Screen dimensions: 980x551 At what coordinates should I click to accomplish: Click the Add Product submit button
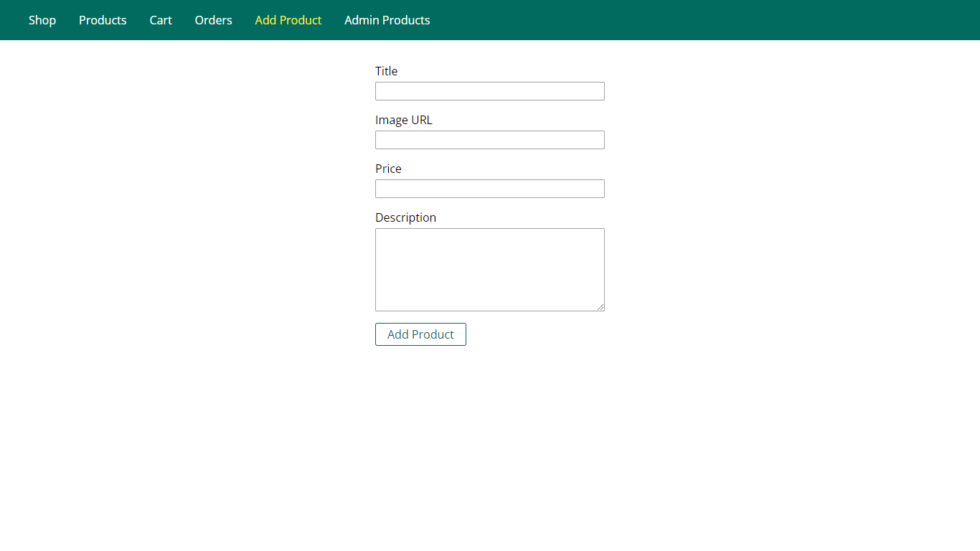[420, 334]
